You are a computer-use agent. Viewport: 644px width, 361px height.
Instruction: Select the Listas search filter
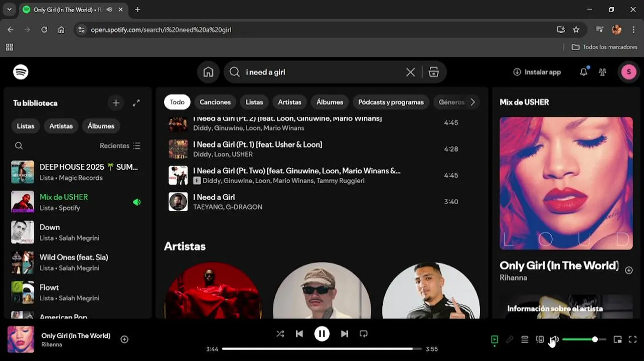[254, 102]
